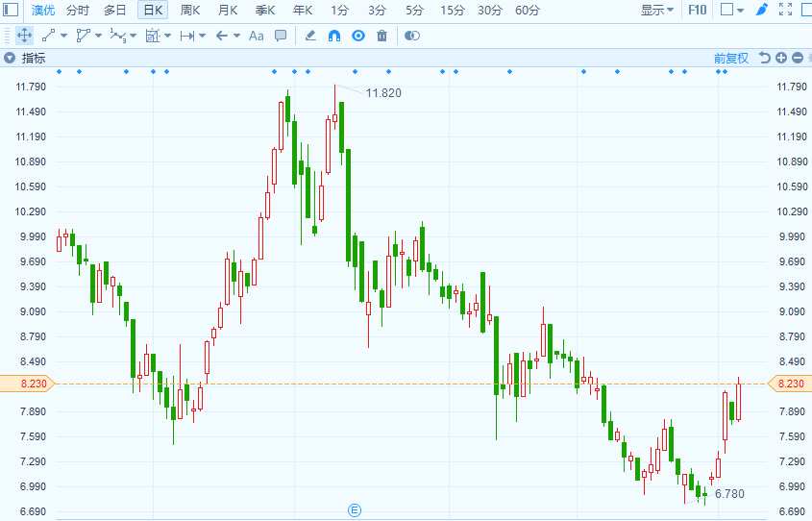The height and width of the screenshot is (521, 812).
Task: Click the 指标 indicator label
Action: (x=34, y=58)
